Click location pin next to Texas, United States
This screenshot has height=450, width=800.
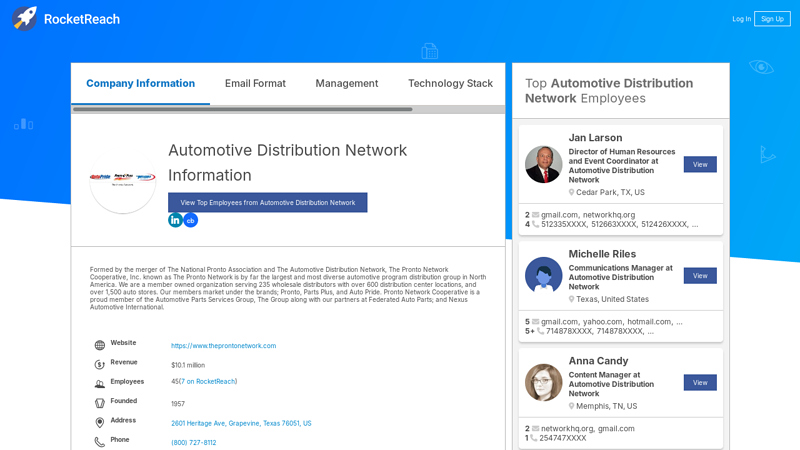[x=571, y=299]
